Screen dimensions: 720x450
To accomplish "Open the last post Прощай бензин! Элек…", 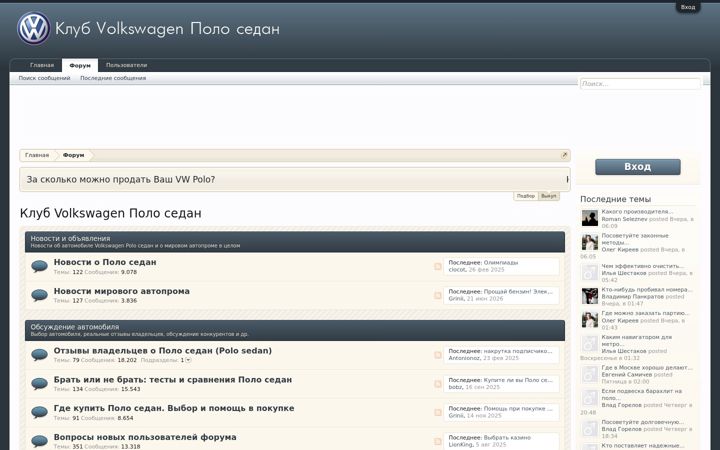I will pos(518,292).
